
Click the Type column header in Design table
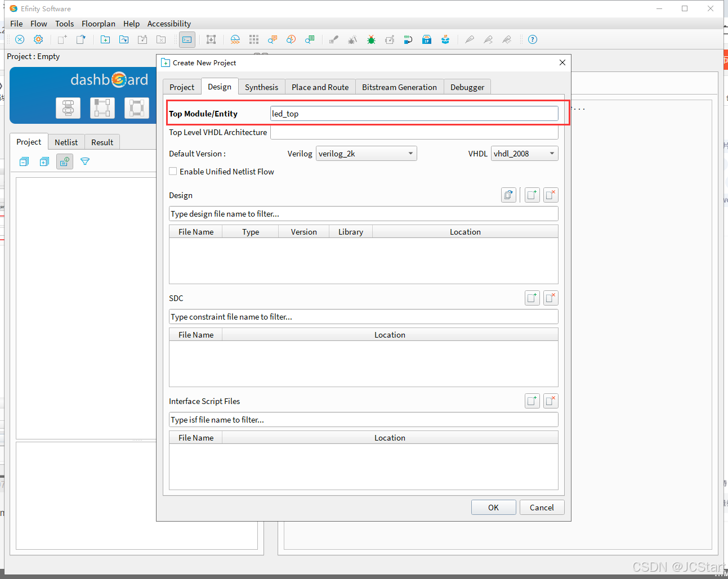point(251,232)
